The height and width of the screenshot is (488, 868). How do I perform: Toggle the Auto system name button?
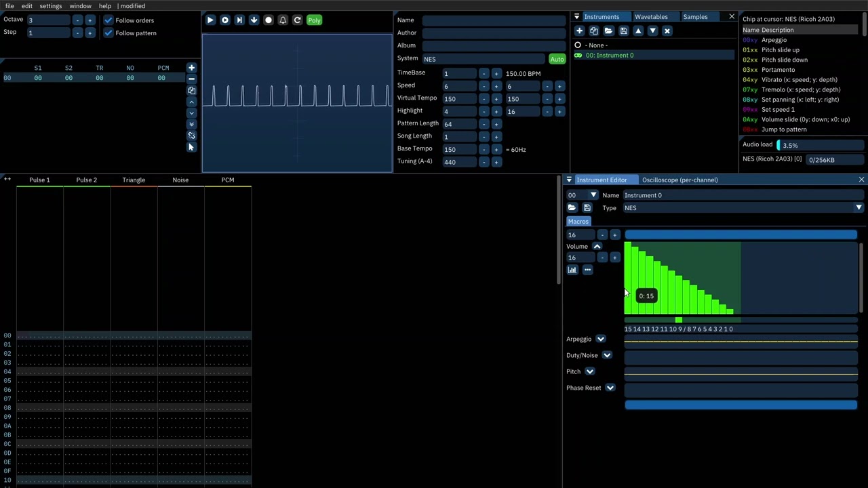pos(557,59)
